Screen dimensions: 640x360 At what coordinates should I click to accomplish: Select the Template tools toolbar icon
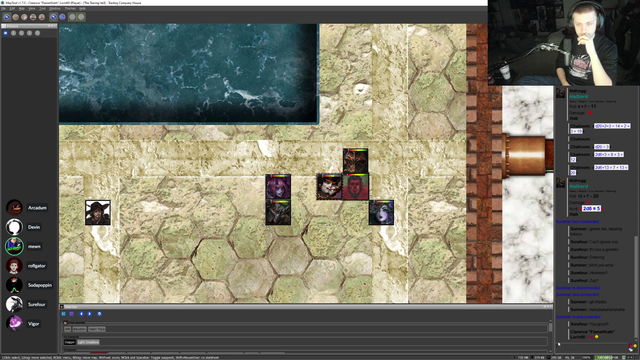pos(24,17)
